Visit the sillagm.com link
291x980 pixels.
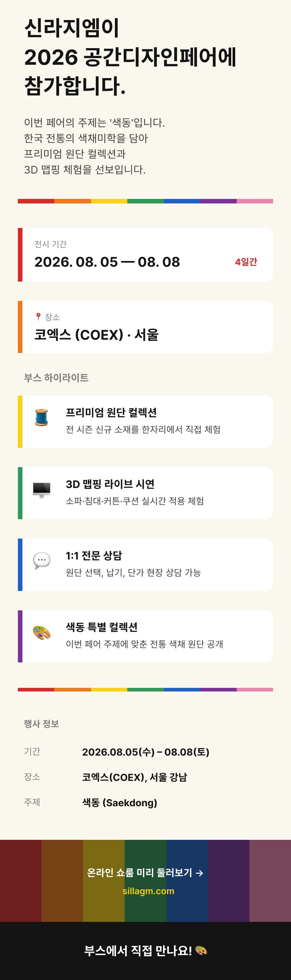tap(148, 891)
